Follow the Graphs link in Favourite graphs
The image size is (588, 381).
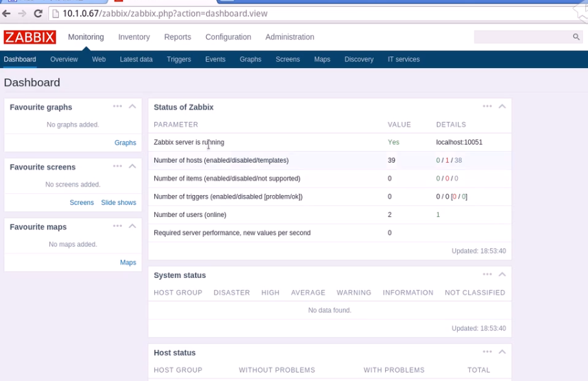point(125,143)
